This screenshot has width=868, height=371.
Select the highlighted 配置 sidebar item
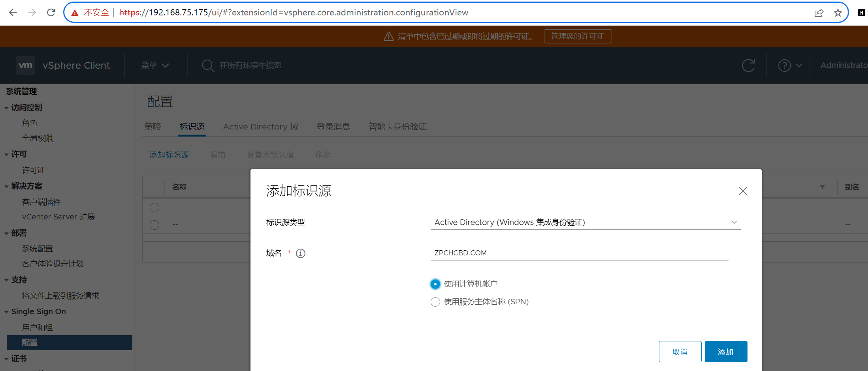click(x=70, y=343)
